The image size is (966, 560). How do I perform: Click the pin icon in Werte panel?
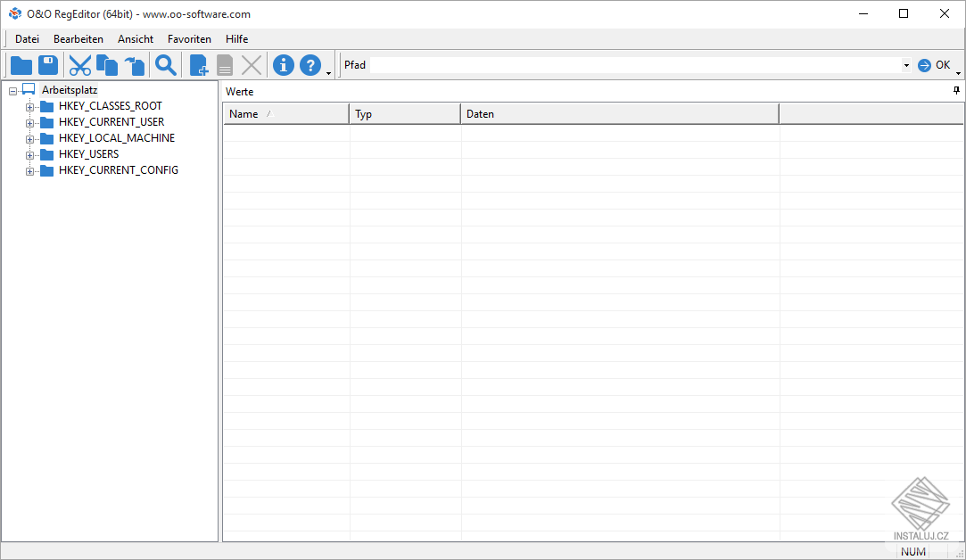click(x=956, y=91)
